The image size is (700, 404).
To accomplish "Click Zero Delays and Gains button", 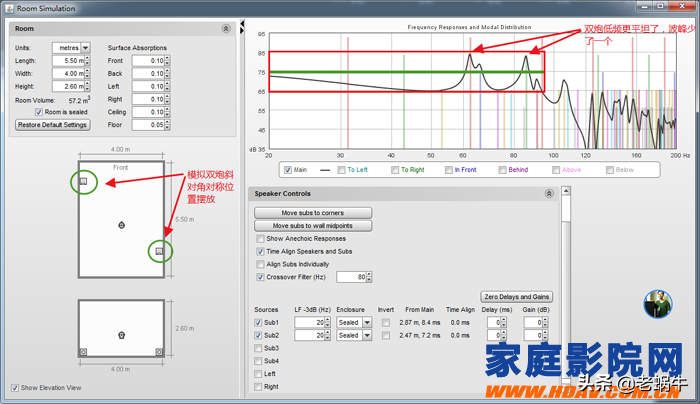I will click(x=518, y=297).
